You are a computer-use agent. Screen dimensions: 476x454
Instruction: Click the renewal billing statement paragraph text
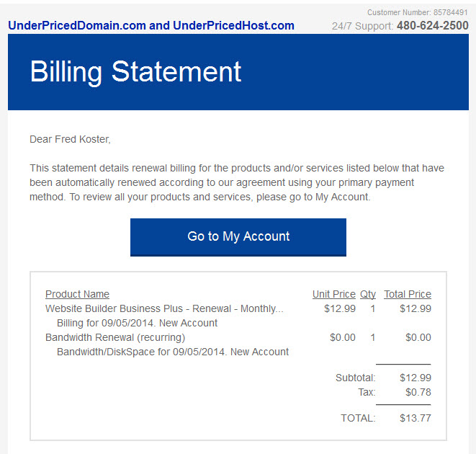[x=237, y=182]
